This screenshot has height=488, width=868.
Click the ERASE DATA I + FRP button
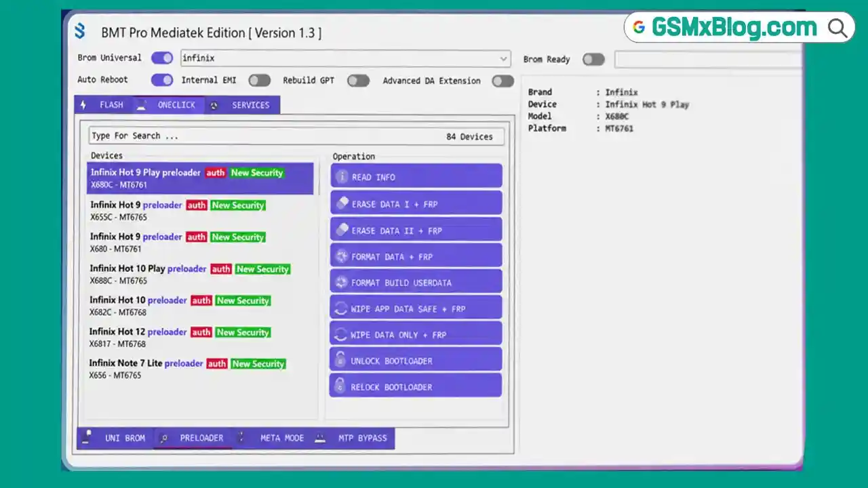pos(416,203)
